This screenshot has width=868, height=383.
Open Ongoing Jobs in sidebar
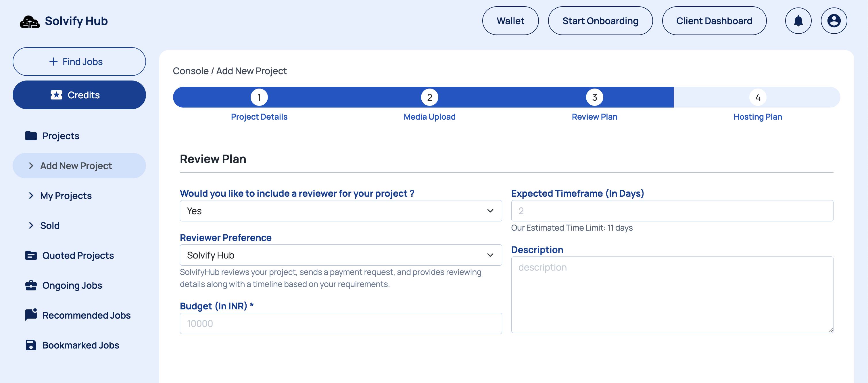pos(79,286)
